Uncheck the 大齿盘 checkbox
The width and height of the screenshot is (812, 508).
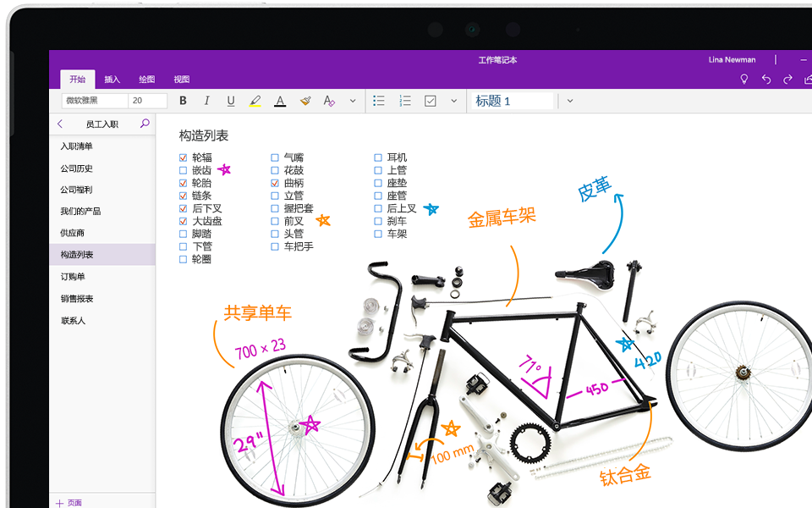click(183, 221)
